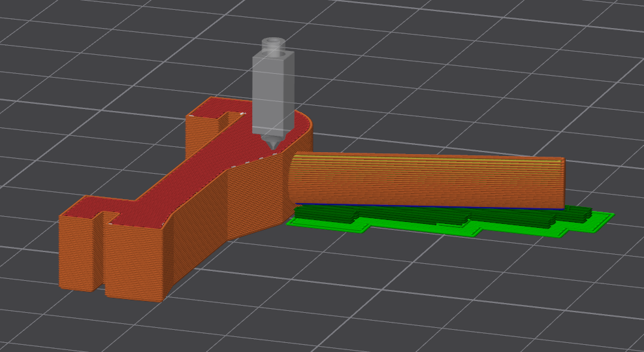
Task: Click the blue support interface layer
Action: coord(429,205)
